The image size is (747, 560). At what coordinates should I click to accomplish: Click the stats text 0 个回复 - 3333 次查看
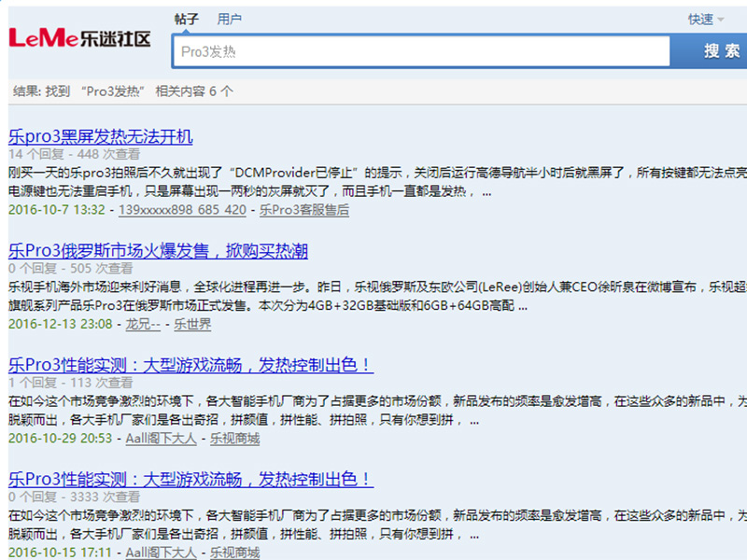click(x=75, y=497)
